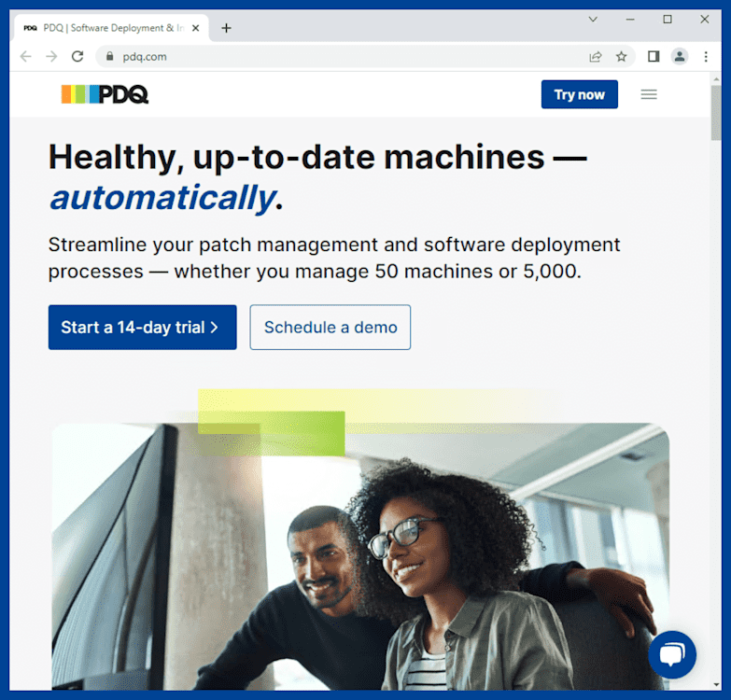
Task: Share this page icon in address bar
Action: [x=596, y=57]
